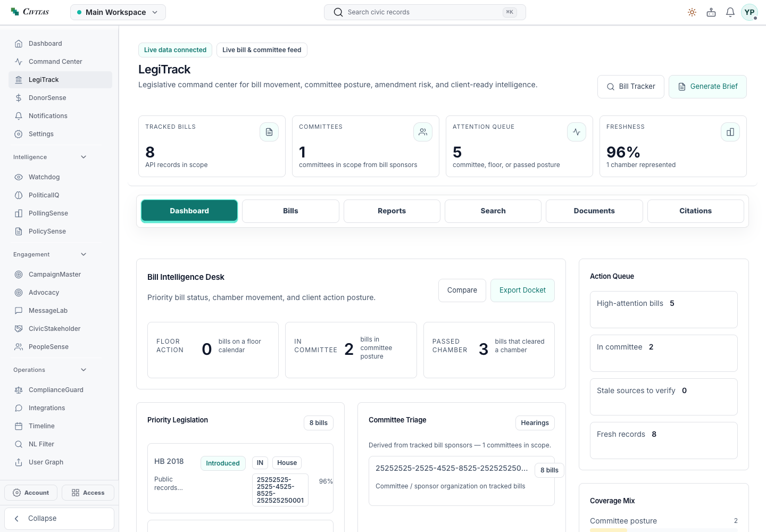Viewport: 766px width, 532px height.
Task: Open CampaignMaster target icon
Action: coord(19,275)
